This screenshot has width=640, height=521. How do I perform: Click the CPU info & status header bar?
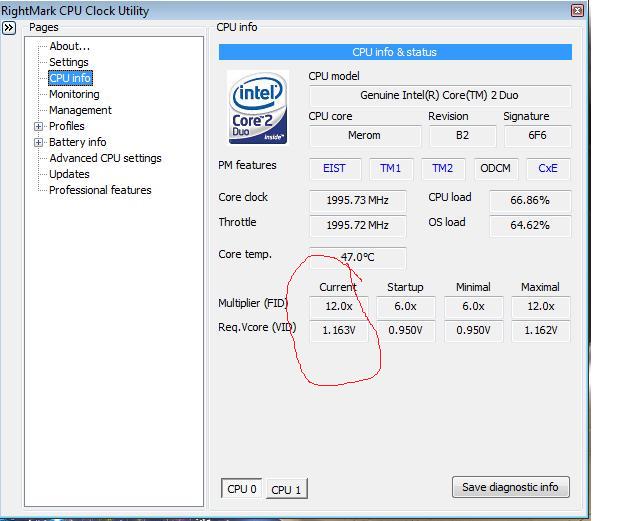pos(395,52)
